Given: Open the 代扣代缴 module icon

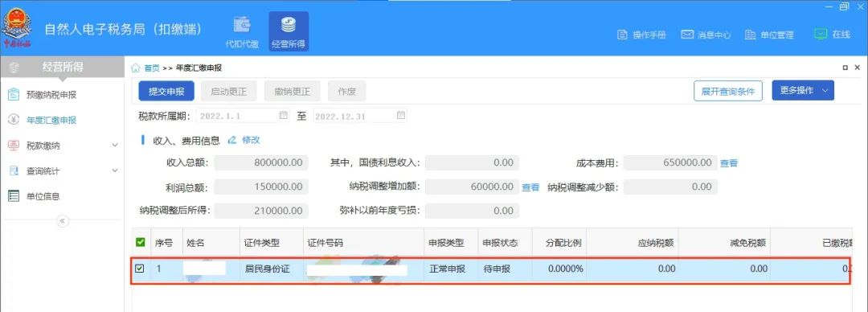Looking at the screenshot, I should pos(242,26).
